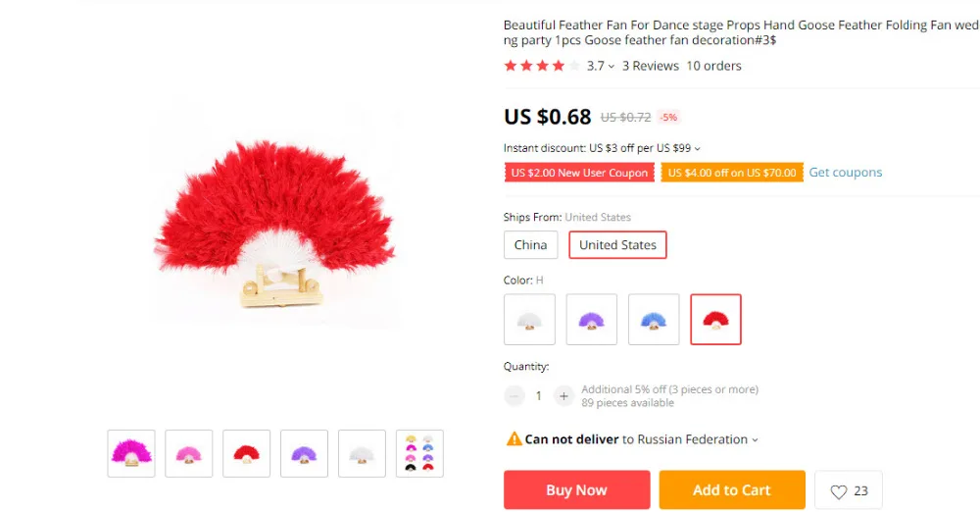The image size is (980, 512).
Task: Open the multi-color fans thumbnail
Action: 419,453
